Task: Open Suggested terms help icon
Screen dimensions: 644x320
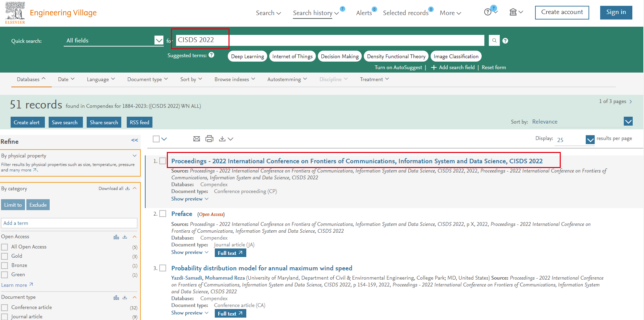Action: coord(211,55)
